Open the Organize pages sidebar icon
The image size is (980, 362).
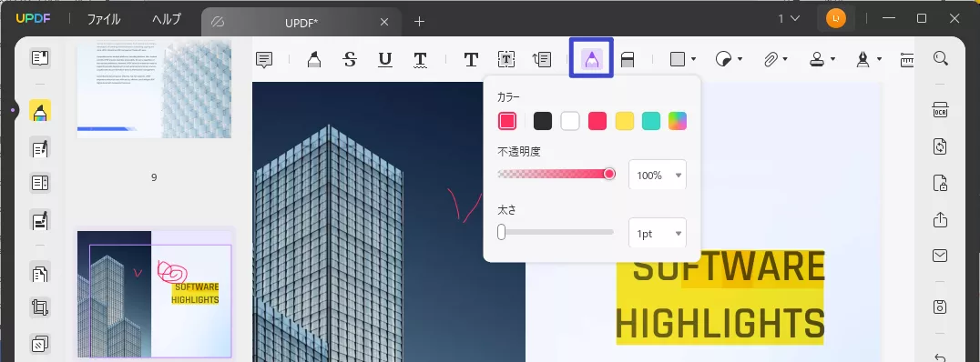point(40,274)
